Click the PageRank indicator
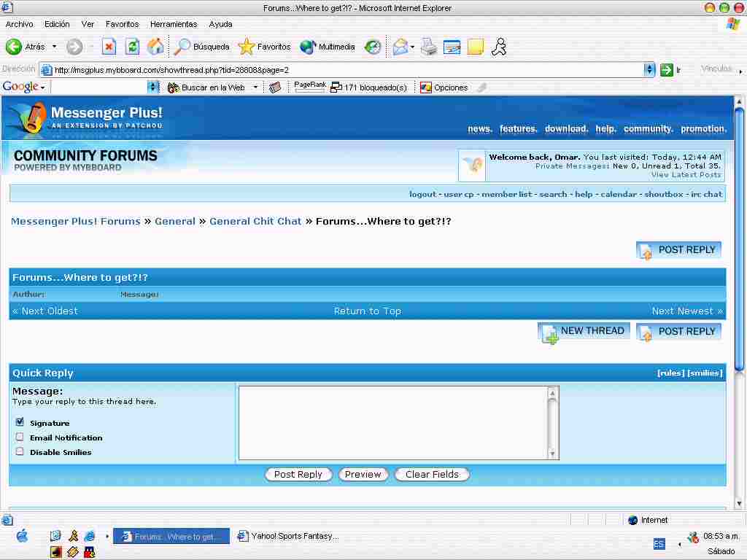This screenshot has height=560, width=747. pos(310,87)
